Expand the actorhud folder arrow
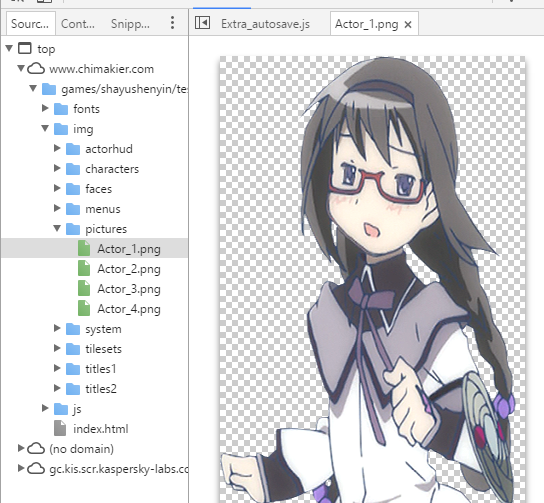 tap(57, 148)
